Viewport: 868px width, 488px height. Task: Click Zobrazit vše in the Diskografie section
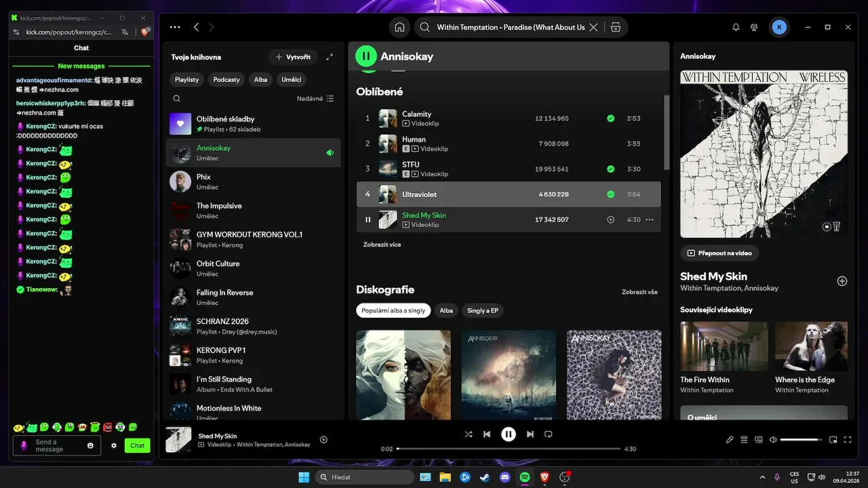(x=639, y=292)
